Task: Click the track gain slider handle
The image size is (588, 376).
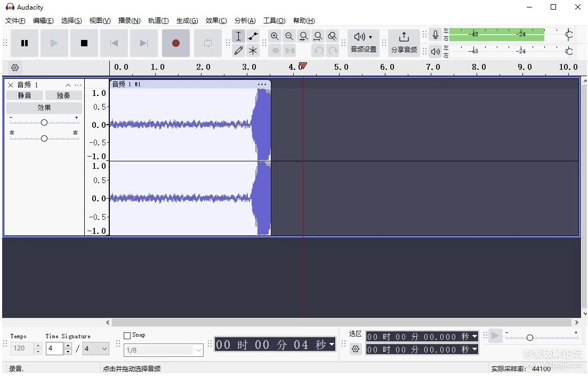Action: (44, 122)
